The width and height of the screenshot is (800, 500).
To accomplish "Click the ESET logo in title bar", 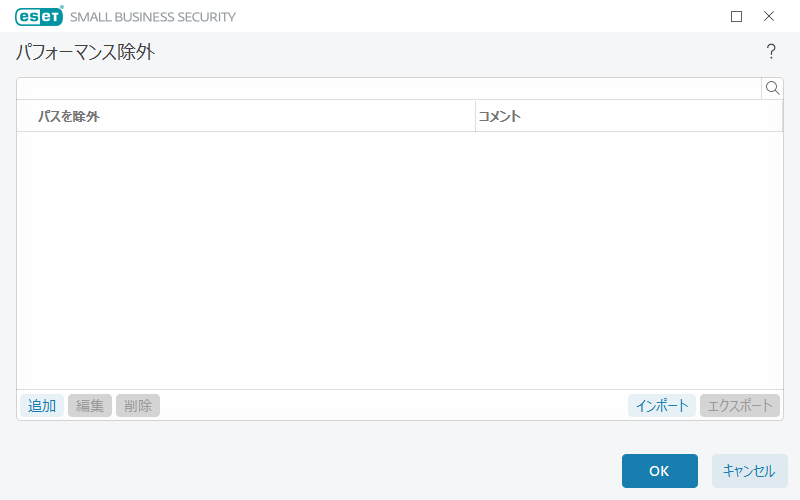I will (39, 16).
